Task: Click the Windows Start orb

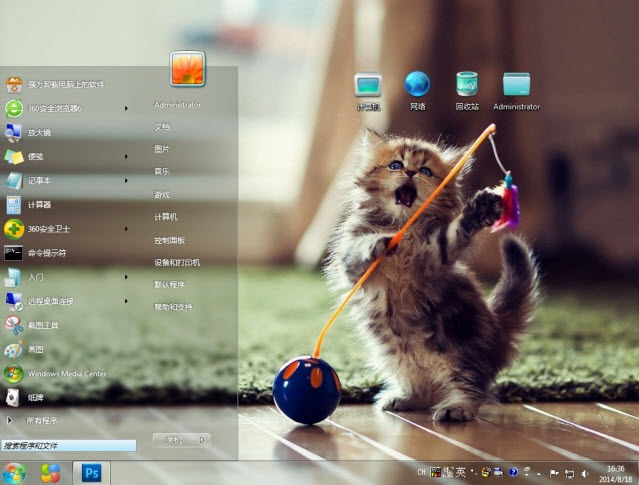Action: click(x=14, y=474)
